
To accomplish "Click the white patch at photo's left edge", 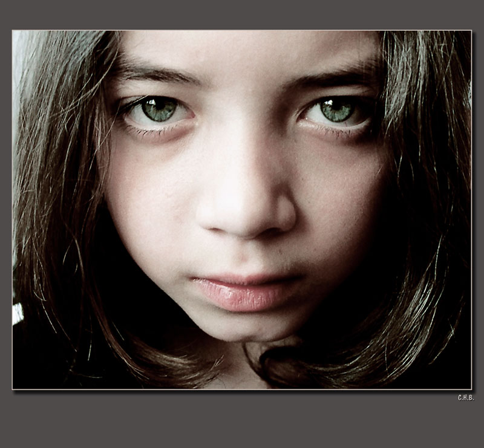I will [18, 313].
